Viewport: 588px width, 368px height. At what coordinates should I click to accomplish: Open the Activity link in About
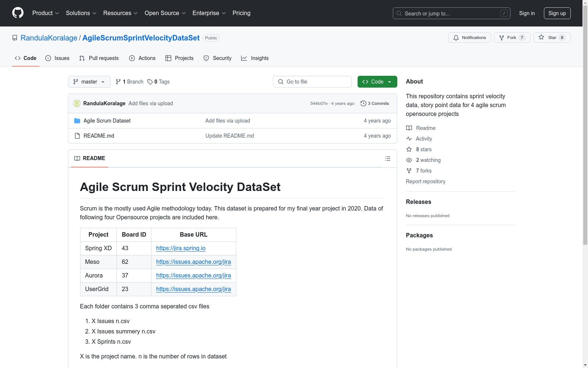click(x=419, y=139)
